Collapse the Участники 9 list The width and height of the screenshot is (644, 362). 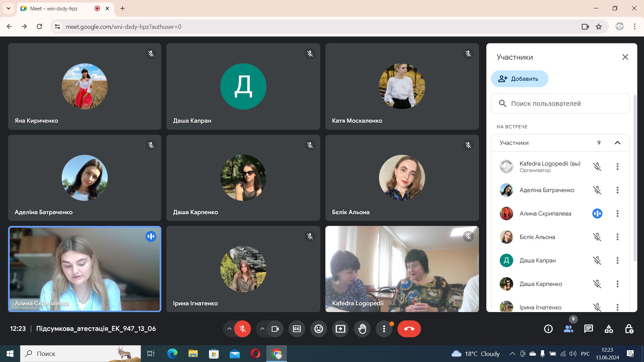coord(618,143)
